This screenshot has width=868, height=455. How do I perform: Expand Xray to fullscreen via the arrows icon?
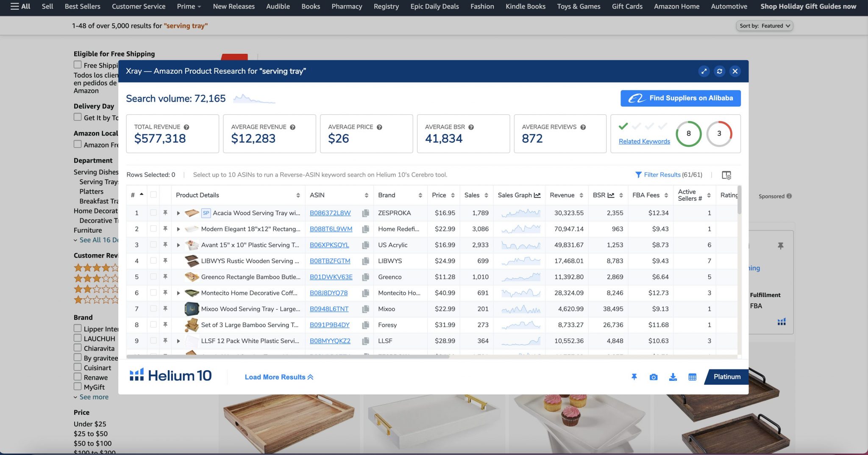coord(704,71)
